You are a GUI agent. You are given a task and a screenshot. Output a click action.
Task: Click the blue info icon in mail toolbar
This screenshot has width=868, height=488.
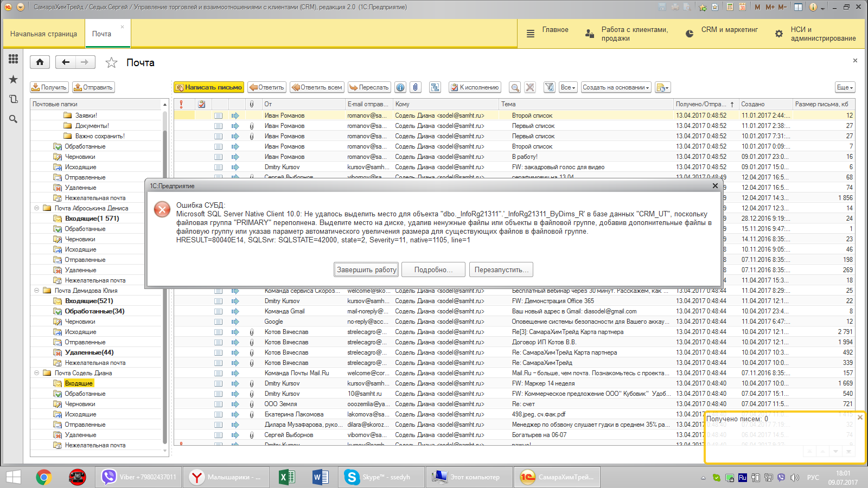(x=400, y=87)
